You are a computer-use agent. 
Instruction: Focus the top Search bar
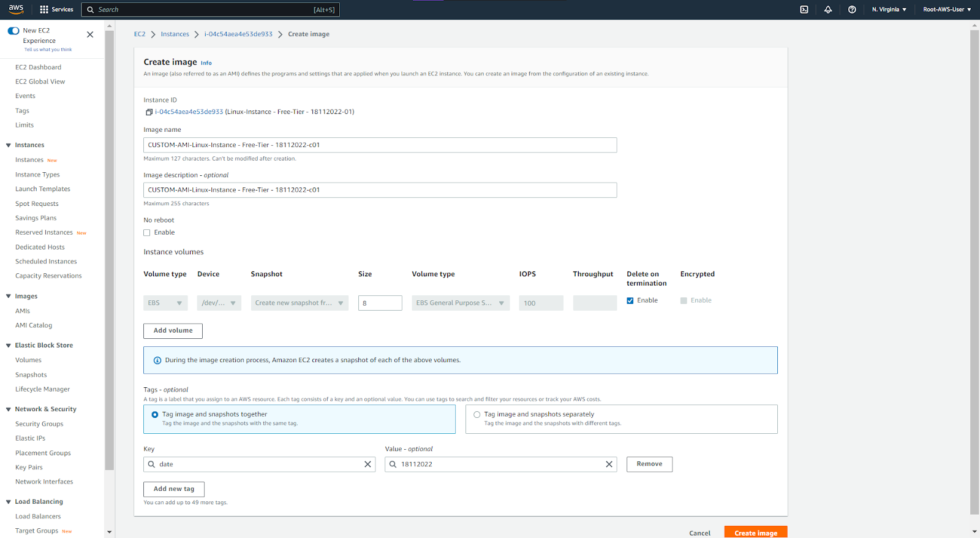pos(211,10)
